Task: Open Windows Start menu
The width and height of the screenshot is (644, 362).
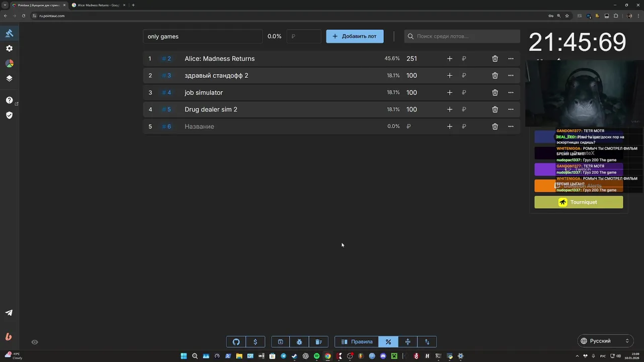Action: [184, 356]
